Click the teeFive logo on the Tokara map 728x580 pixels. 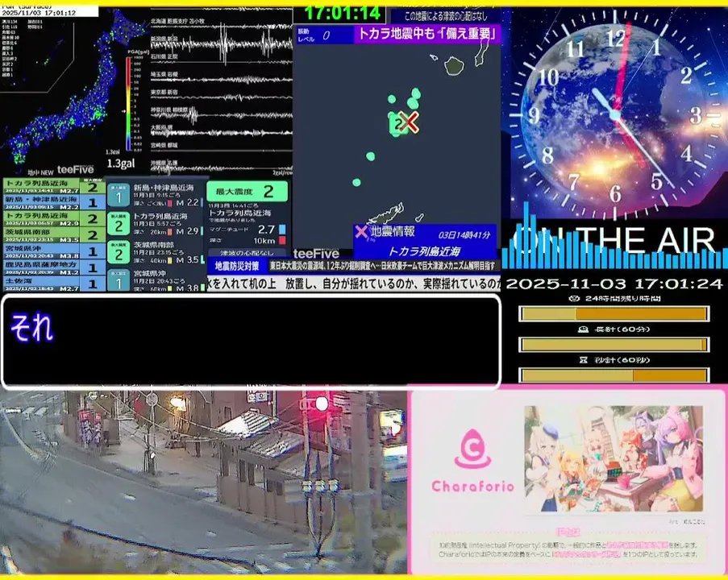tap(316, 253)
